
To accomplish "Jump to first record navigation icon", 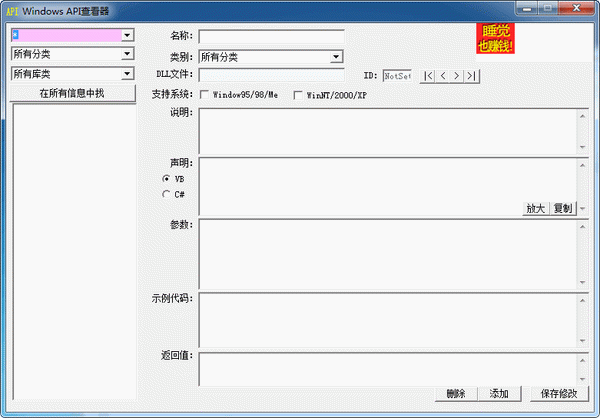I will pos(428,76).
